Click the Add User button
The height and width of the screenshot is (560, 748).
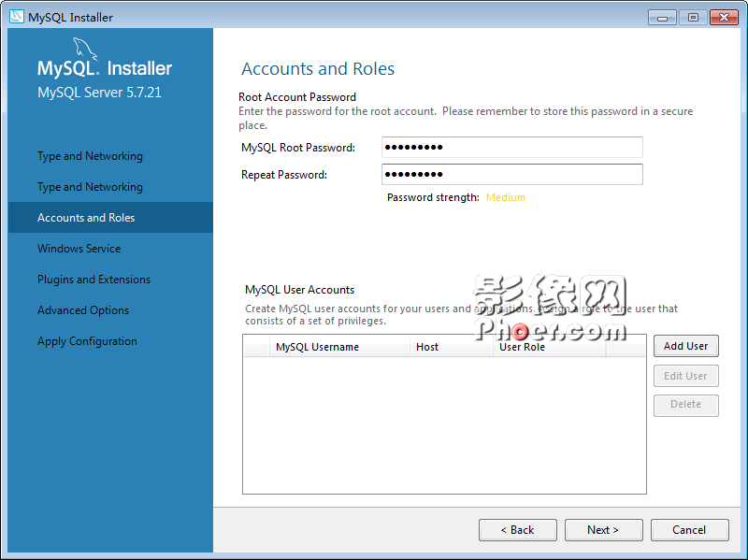click(686, 346)
